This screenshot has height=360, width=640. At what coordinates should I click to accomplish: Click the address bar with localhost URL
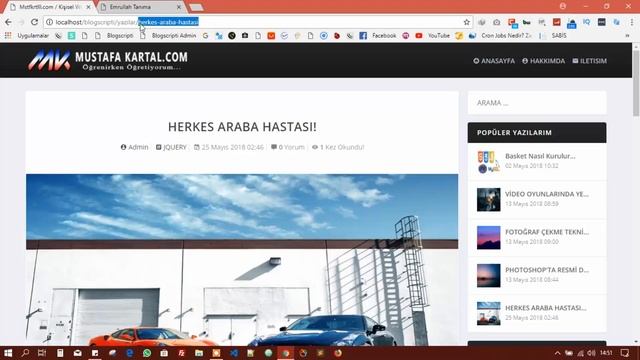pos(257,22)
